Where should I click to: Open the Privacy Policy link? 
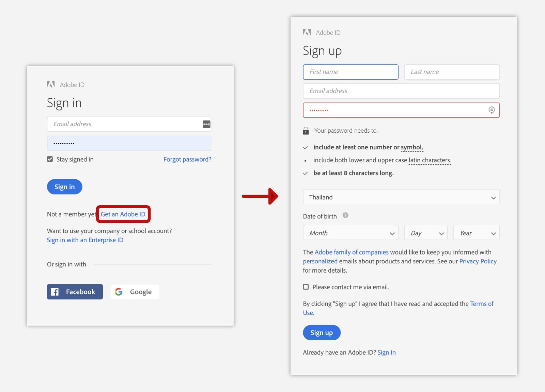pos(478,261)
